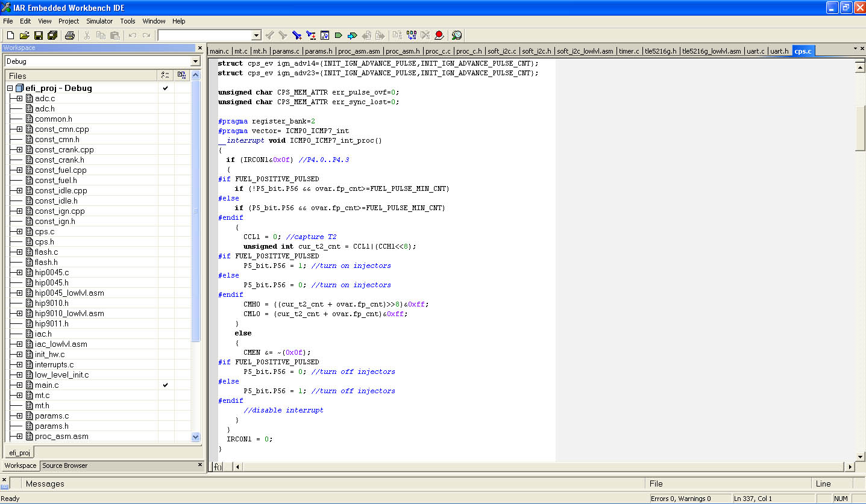Open the quick search combo box arrow
This screenshot has height=504, width=866.
click(256, 36)
